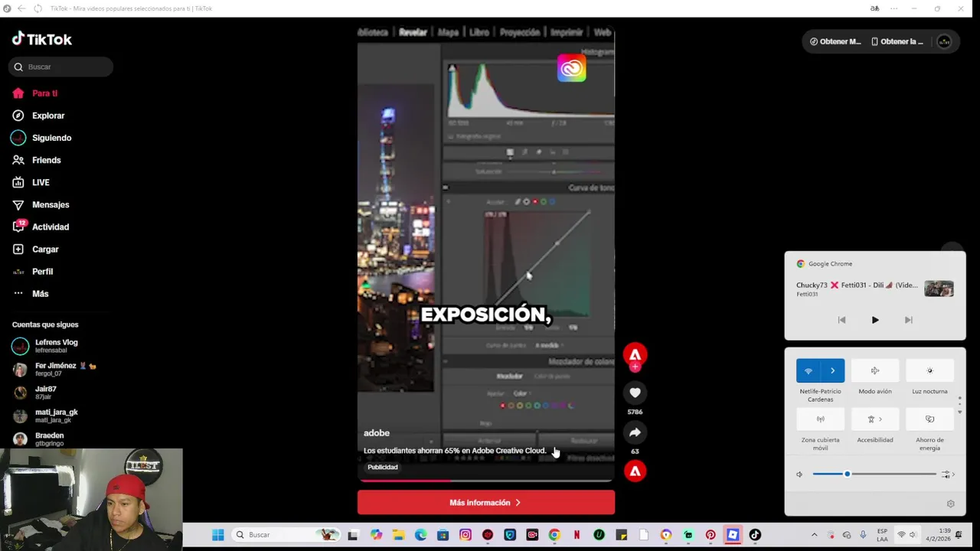
Task: Open the profile avatar at top right
Action: tap(944, 42)
